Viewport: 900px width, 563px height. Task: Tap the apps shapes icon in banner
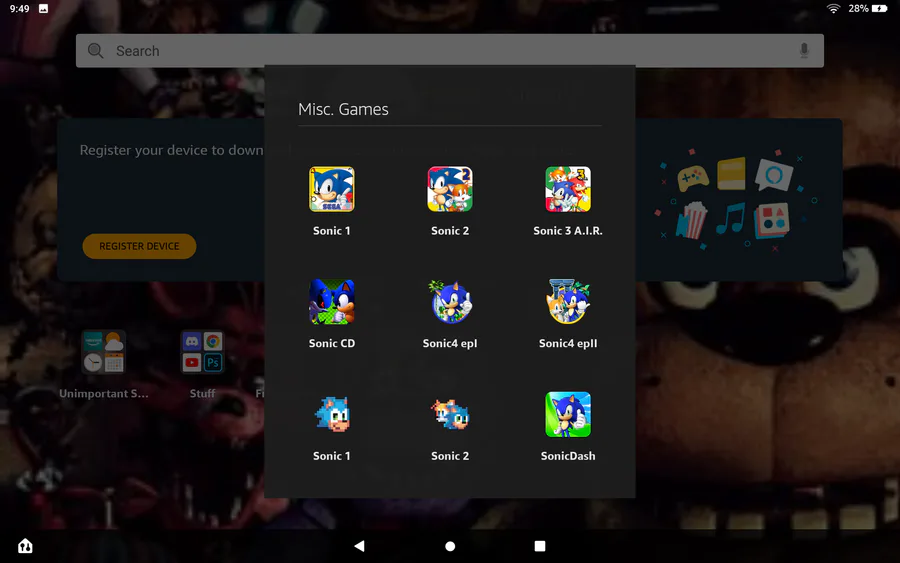tap(772, 220)
